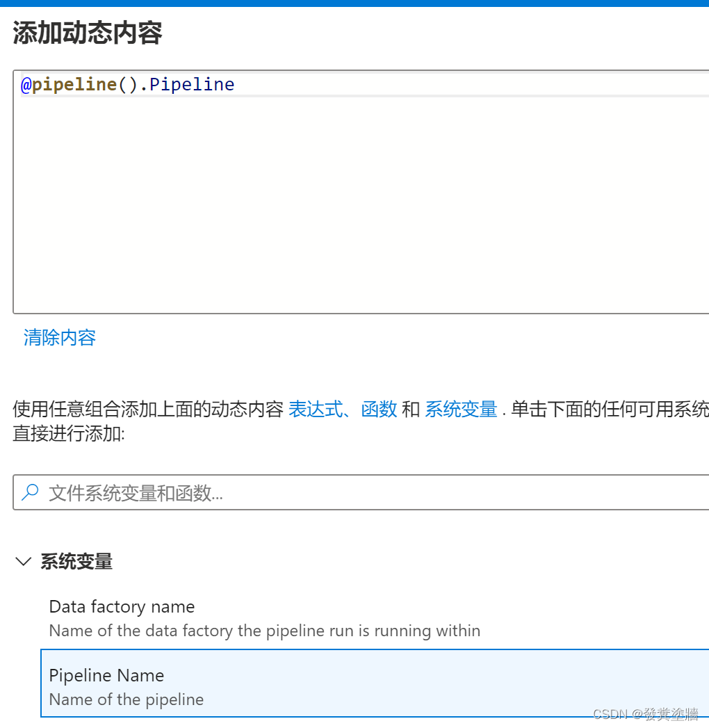Select the Data factory name system variable

(x=122, y=606)
